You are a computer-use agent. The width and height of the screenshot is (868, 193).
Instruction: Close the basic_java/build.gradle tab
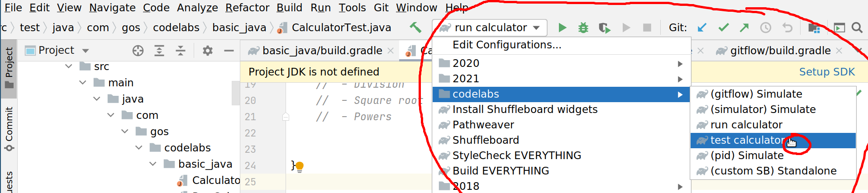pos(391,51)
